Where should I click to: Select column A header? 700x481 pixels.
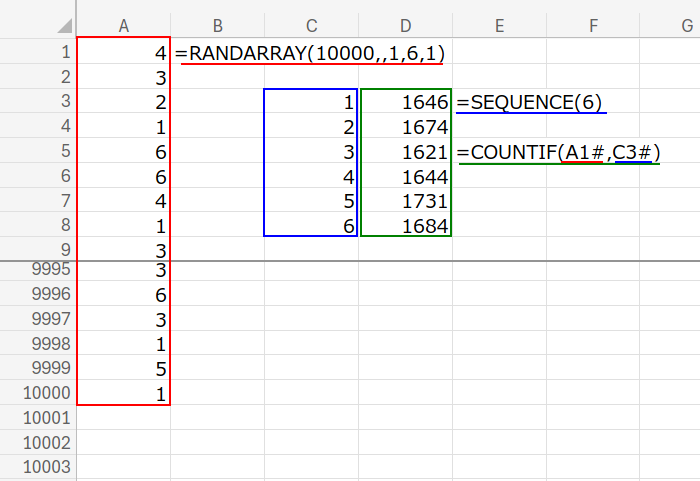pyautogui.click(x=123, y=26)
